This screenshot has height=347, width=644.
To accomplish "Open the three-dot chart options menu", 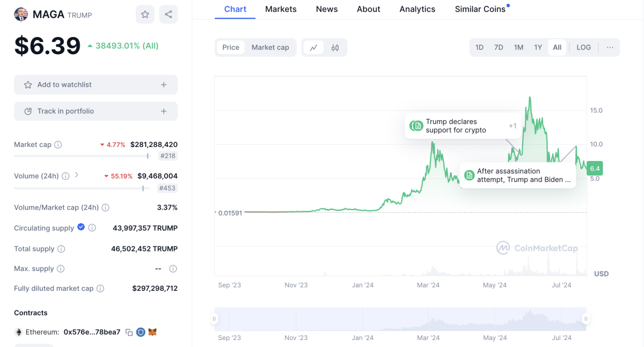I will [x=610, y=47].
